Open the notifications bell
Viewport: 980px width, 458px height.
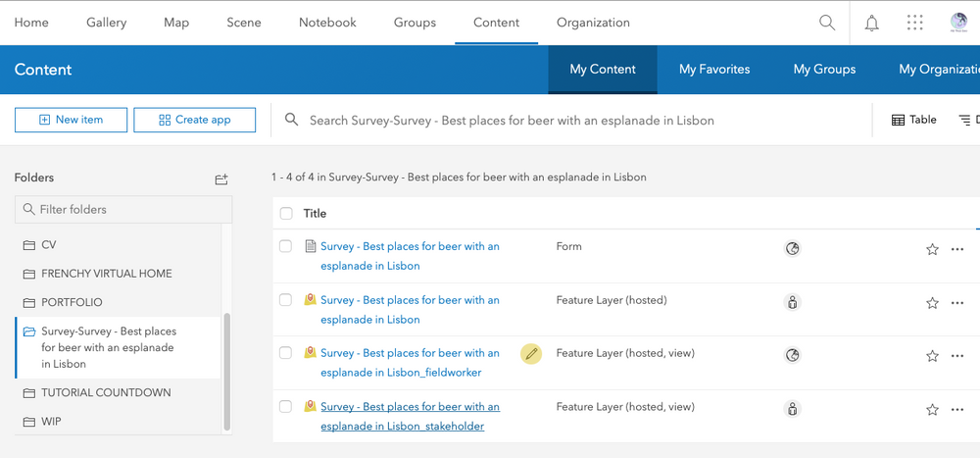point(871,23)
